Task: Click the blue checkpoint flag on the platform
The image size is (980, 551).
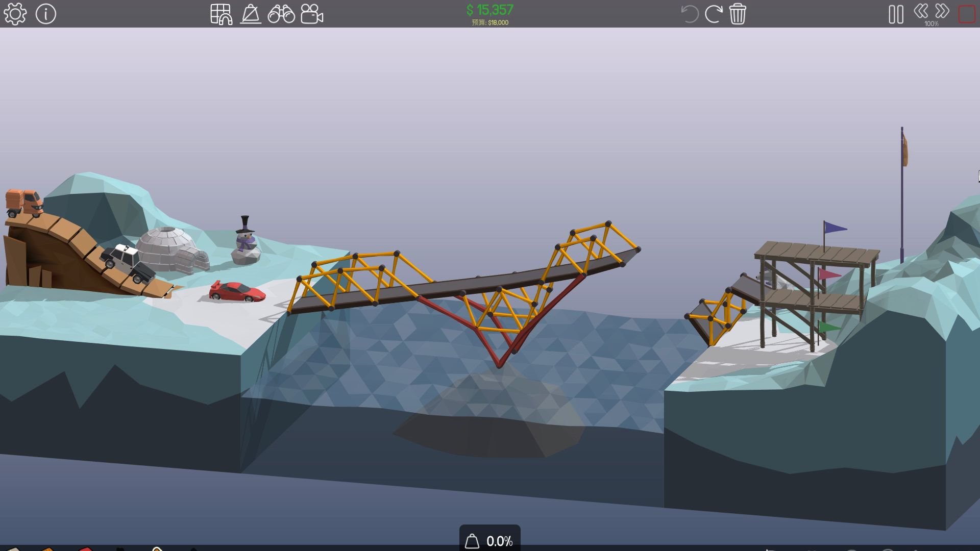Action: (834, 228)
